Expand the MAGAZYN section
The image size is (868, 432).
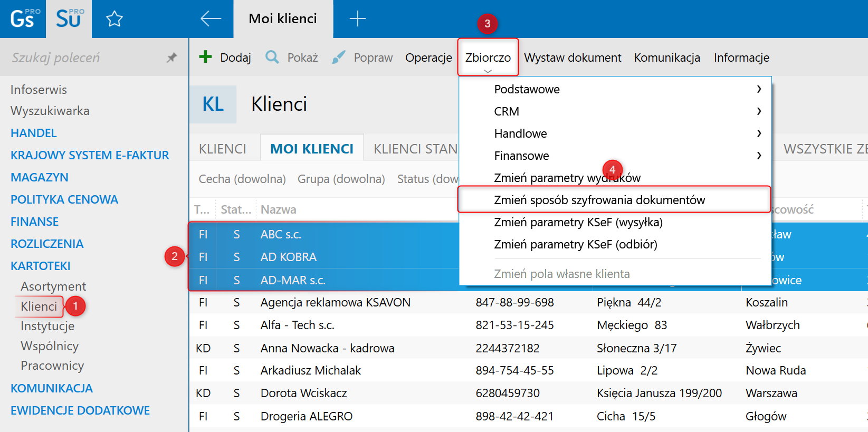40,177
